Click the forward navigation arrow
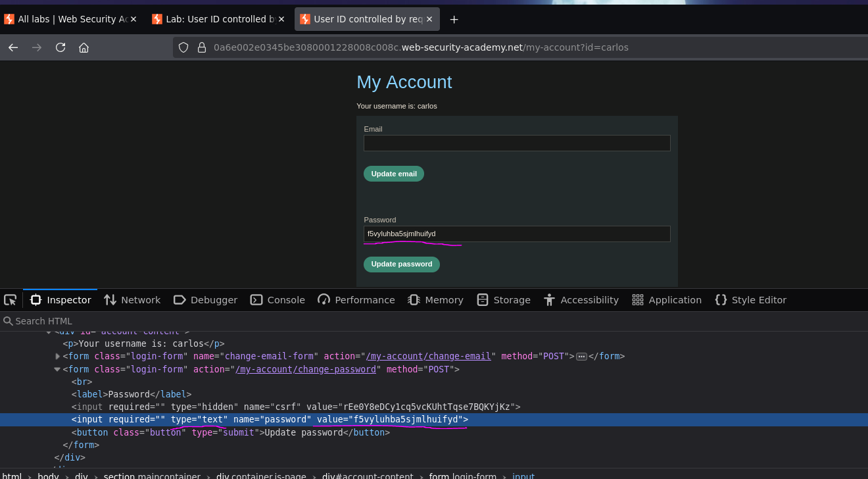This screenshot has width=868, height=479. 37,47
